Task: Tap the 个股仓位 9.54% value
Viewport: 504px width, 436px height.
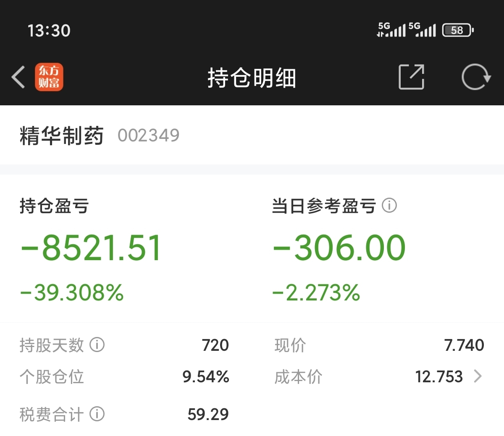Action: 206,376
